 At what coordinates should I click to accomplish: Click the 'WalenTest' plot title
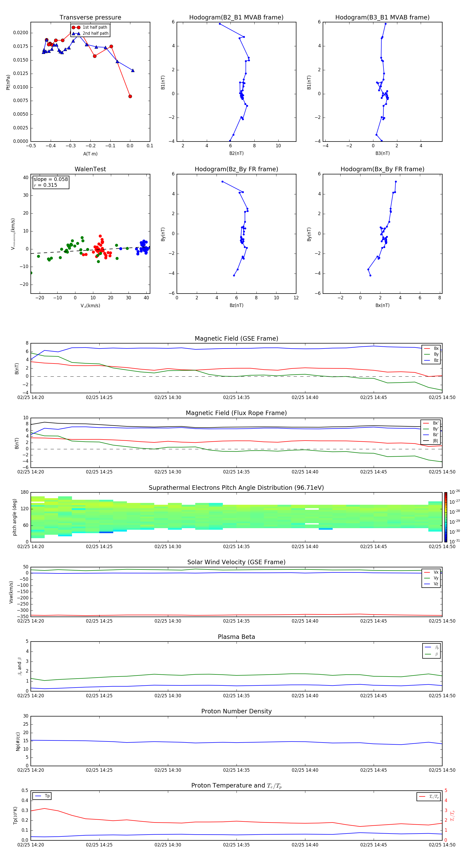(90, 169)
